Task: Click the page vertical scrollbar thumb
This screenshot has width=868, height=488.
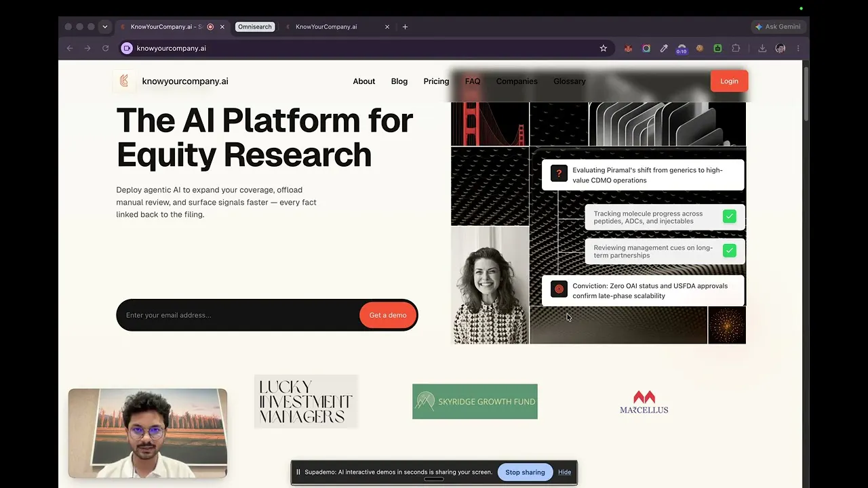Action: (806, 94)
